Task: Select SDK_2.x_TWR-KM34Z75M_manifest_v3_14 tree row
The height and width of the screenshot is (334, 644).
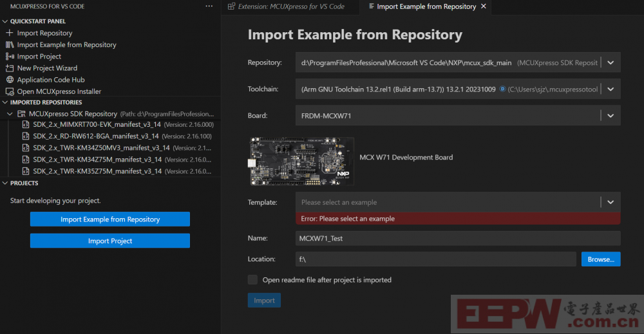Action: (x=111, y=159)
